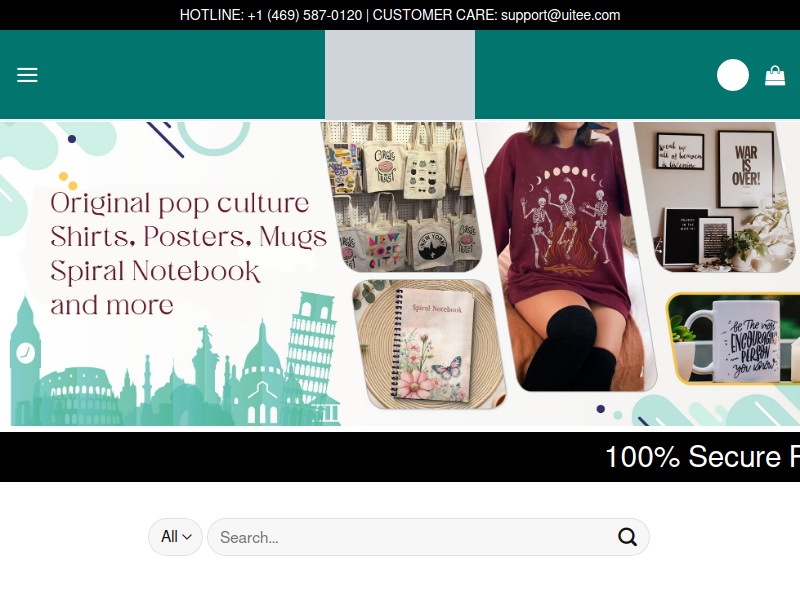Select the encouraging quote mug image

coord(735,338)
